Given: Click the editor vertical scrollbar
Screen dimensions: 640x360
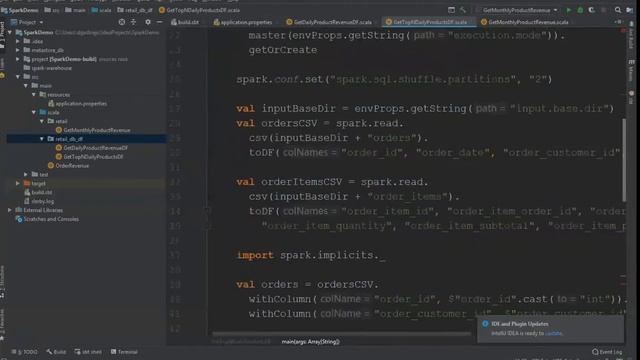Looking at the screenshot, I should pyautogui.click(x=624, y=160).
